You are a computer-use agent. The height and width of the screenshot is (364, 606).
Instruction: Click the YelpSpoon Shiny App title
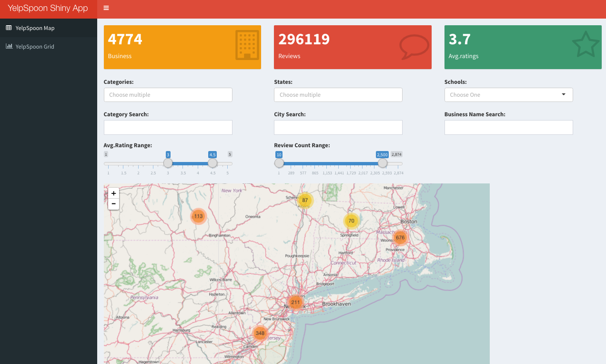click(x=48, y=8)
